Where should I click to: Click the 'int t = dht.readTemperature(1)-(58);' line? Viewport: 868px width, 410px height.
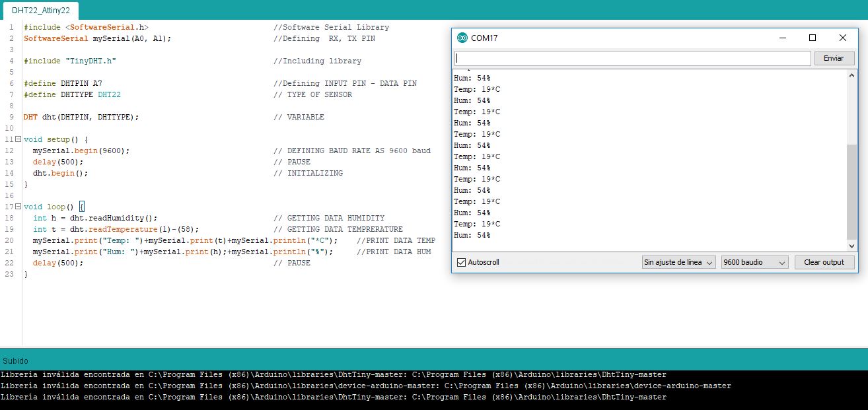pyautogui.click(x=116, y=230)
